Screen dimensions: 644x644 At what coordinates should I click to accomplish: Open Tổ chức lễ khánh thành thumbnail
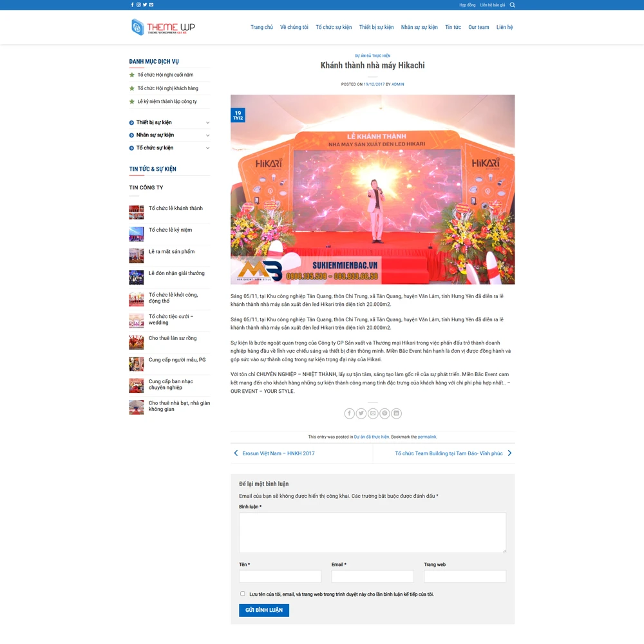[x=137, y=213]
